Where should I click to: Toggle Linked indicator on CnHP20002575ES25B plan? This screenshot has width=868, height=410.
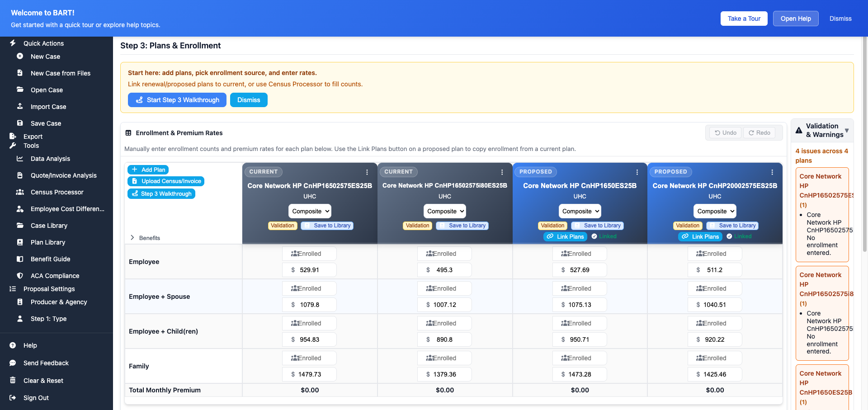coord(739,236)
